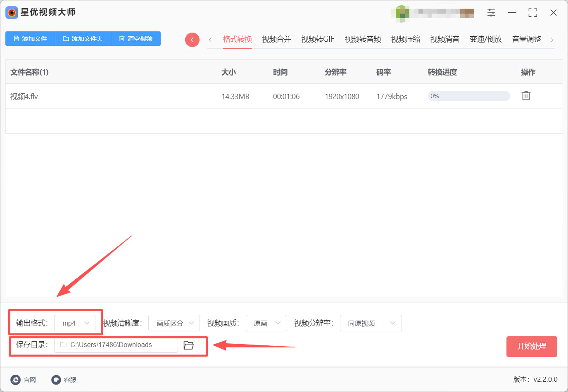
Task: Click the 1920x1080 resolution value
Action: coord(342,97)
